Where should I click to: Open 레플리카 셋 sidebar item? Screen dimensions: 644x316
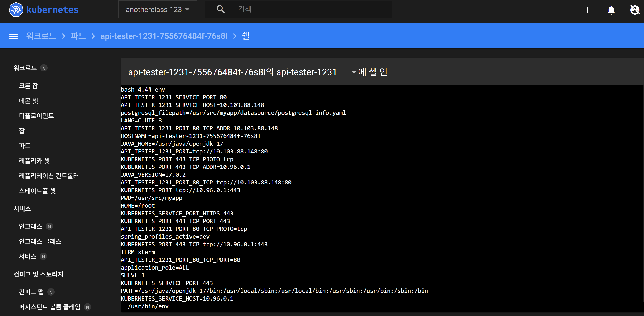(34, 161)
